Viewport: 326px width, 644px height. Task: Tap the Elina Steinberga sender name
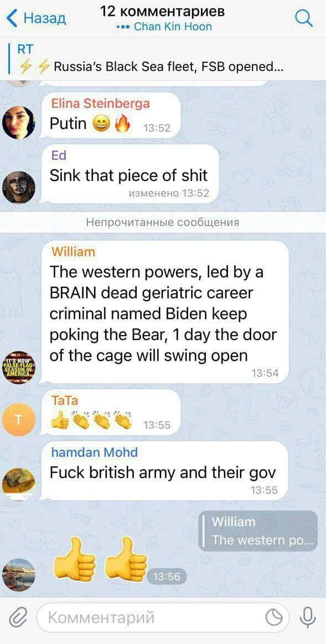[100, 103]
